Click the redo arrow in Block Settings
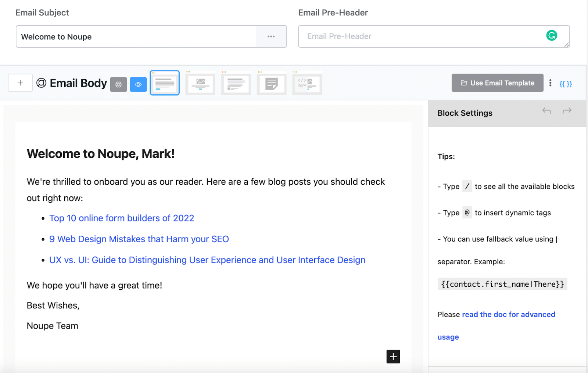The height and width of the screenshot is (373, 588). click(x=567, y=111)
